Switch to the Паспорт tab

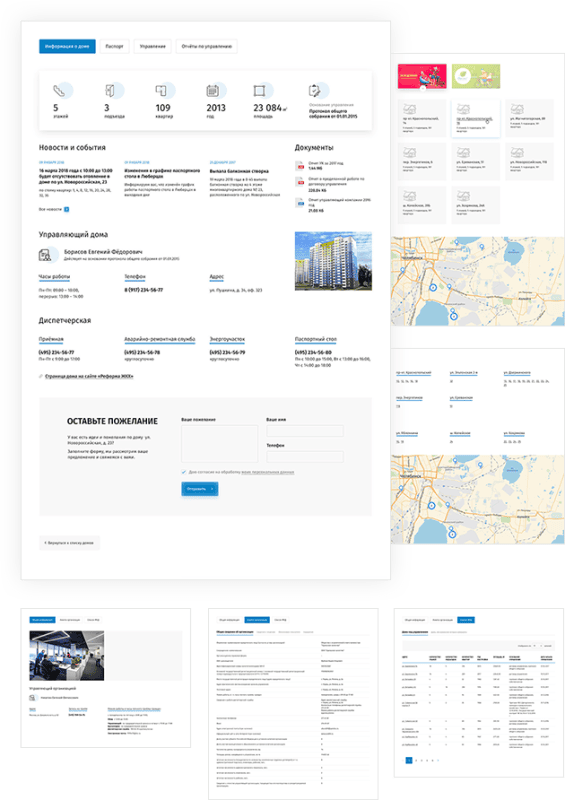click(x=114, y=46)
